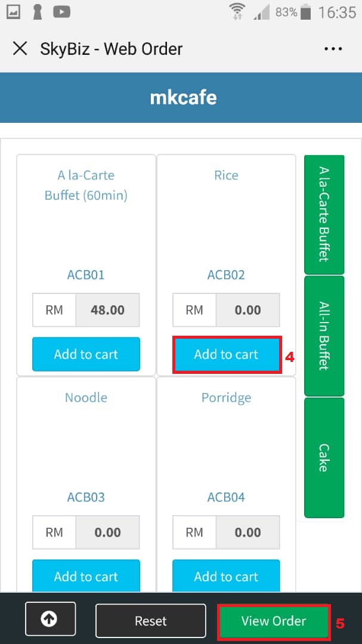Add Porridge ACB04 to cart

227,576
